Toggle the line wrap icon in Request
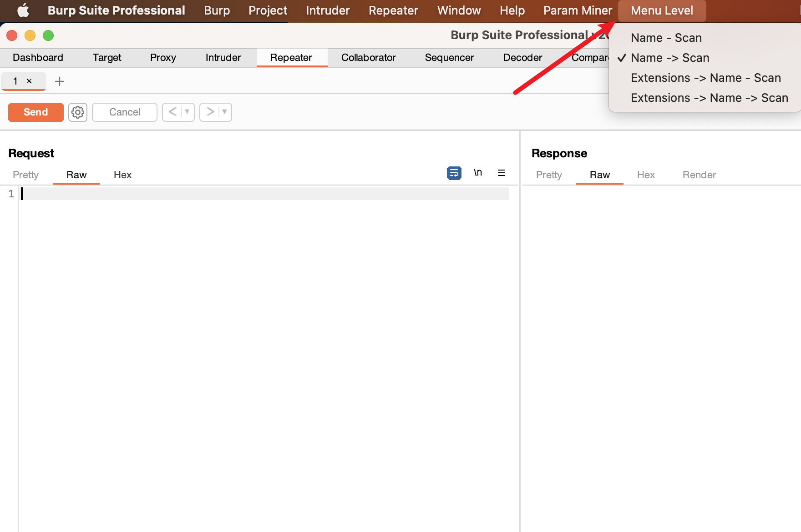 pyautogui.click(x=454, y=173)
